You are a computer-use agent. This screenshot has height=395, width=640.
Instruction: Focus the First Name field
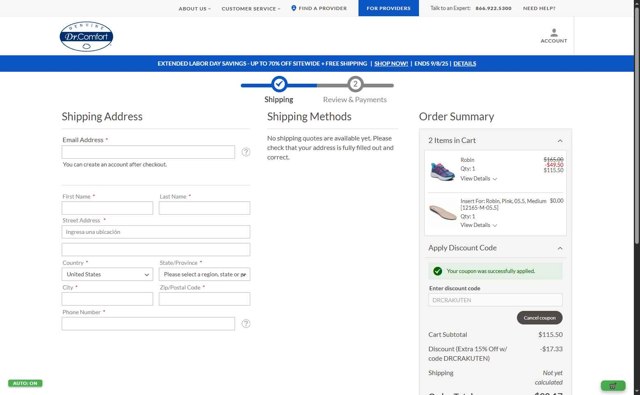(107, 208)
